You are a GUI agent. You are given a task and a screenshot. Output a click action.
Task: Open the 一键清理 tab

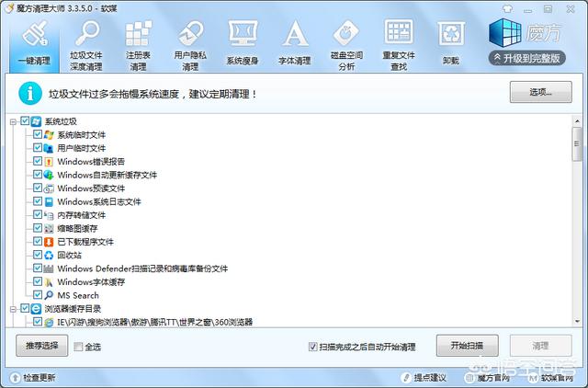[34, 44]
